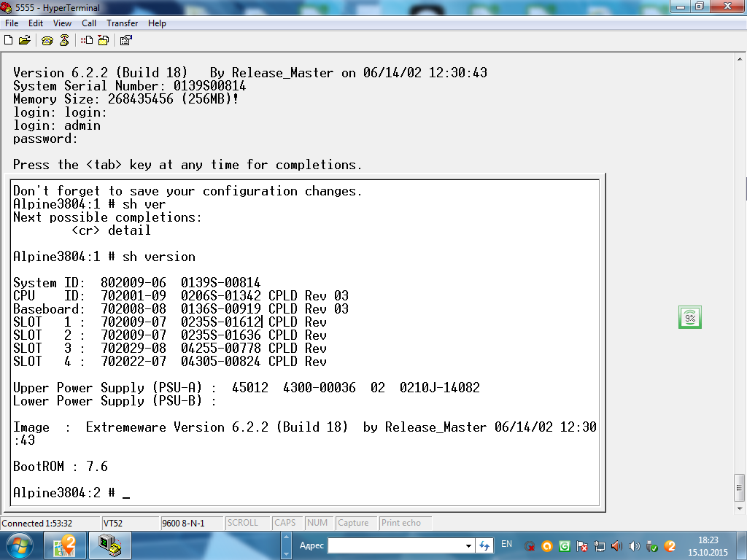Click the tray icon with red X circle
The width and height of the screenshot is (747, 560).
[530, 546]
